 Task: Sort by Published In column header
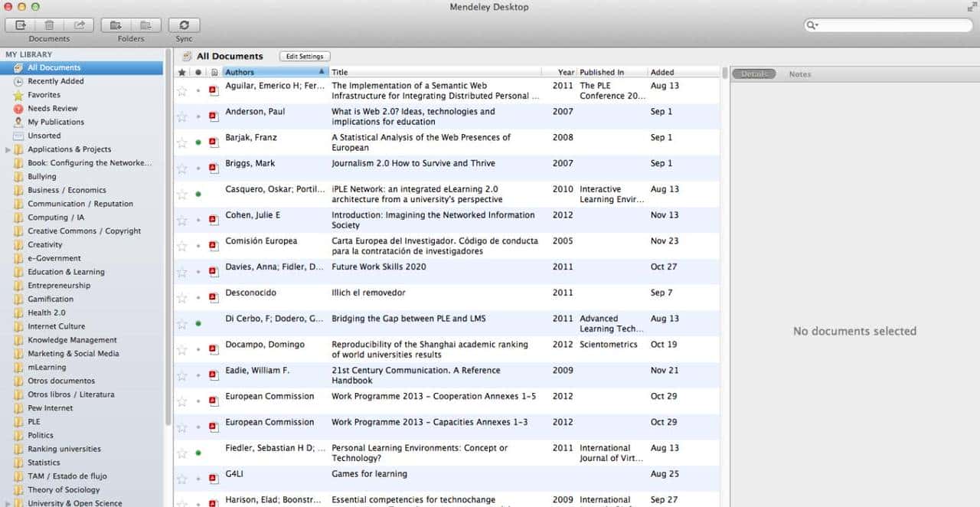[612, 72]
